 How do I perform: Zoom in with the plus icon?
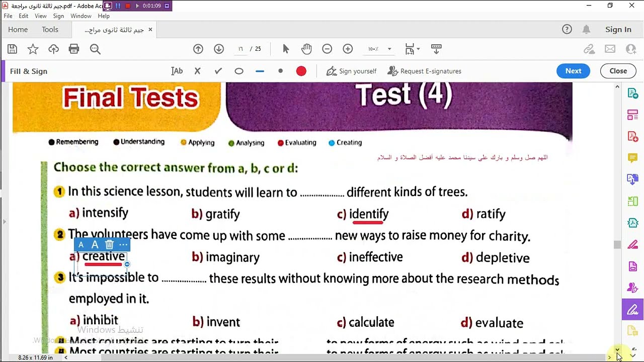[x=348, y=49]
